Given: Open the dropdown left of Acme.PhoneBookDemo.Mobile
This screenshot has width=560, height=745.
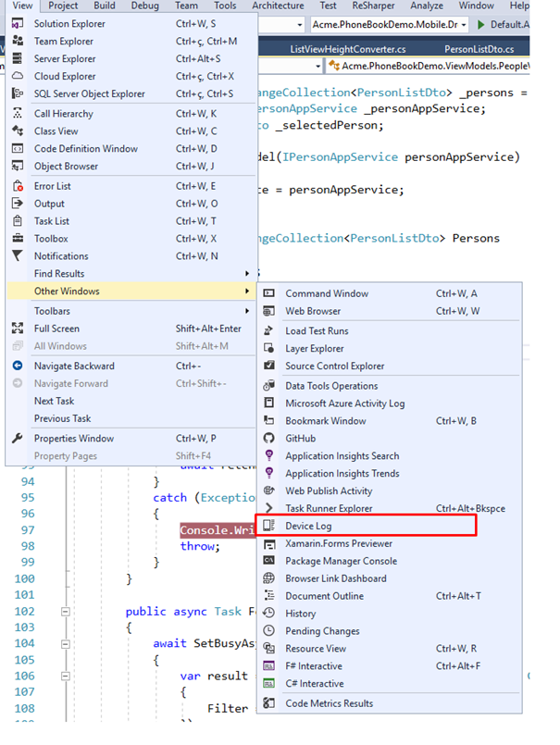Looking at the screenshot, I should [x=300, y=25].
